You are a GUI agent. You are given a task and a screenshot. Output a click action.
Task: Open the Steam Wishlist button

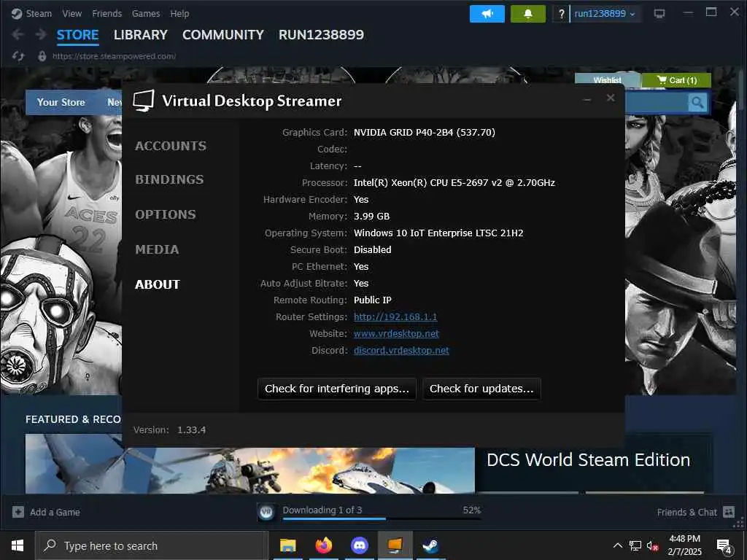(607, 80)
